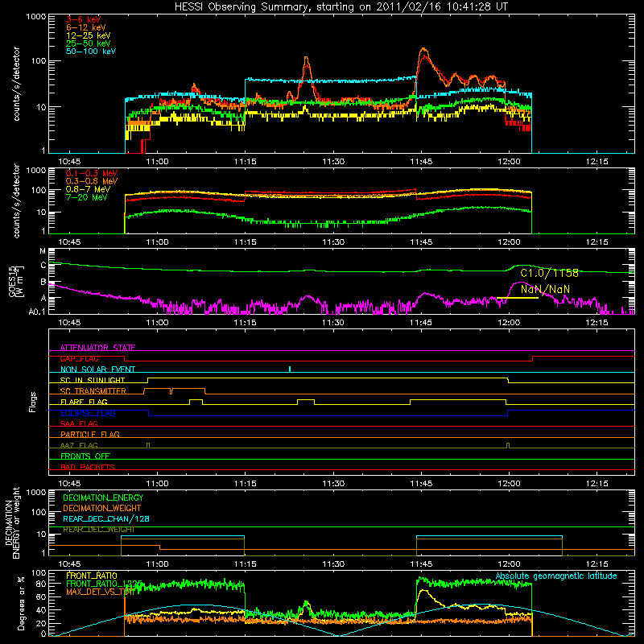This screenshot has height=644, width=644.
Task: Select the FRONTS_OFF flag label
Action: coord(85,456)
